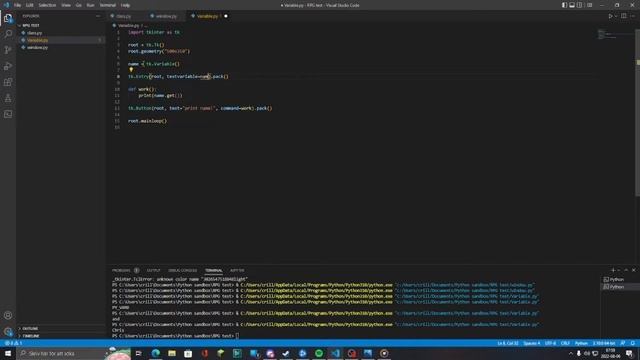Open the notifications bell in the status bar
Viewport: 640px width, 360px height.
click(x=633, y=343)
